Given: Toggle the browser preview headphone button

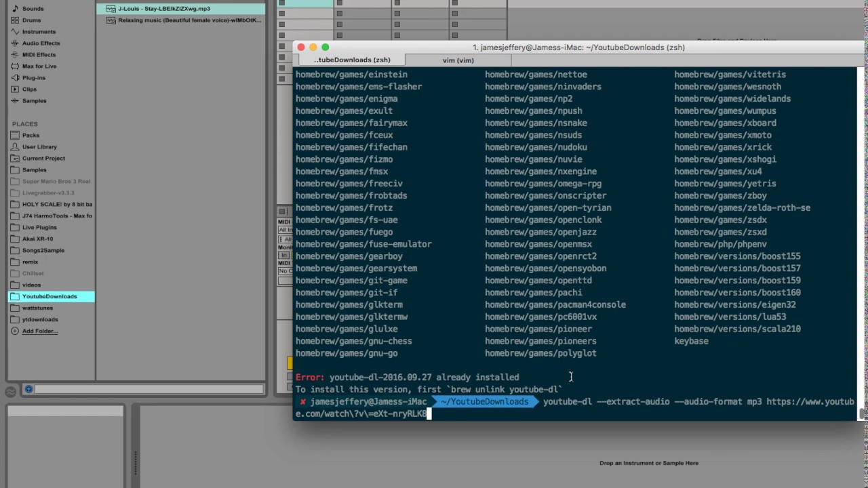Looking at the screenshot, I should pyautogui.click(x=28, y=389).
